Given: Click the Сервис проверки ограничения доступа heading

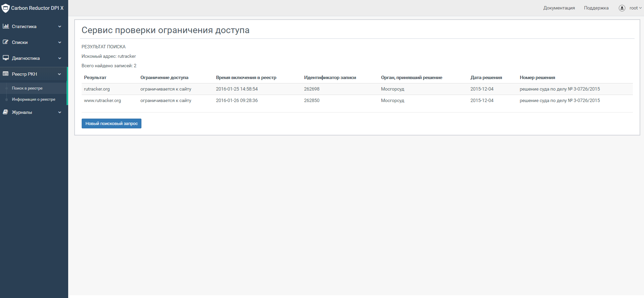Looking at the screenshot, I should click(165, 30).
